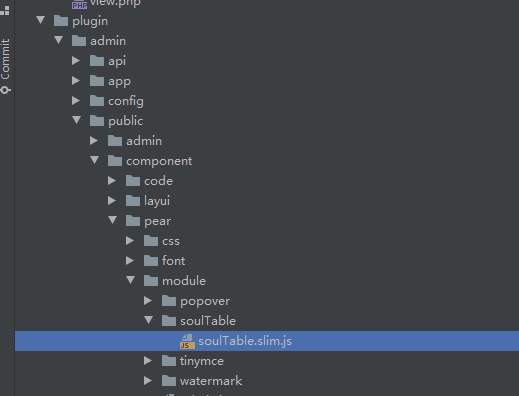Viewport: 519px width, 396px height.
Task: Click the popover folder icon
Action: point(169,301)
